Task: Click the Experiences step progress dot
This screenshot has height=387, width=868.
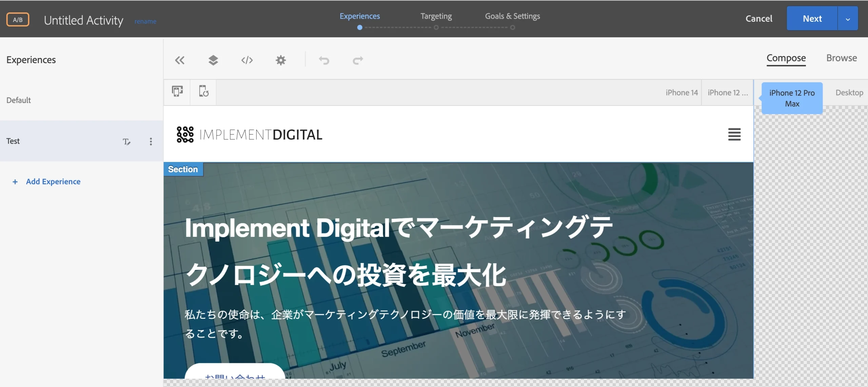Action: tap(360, 27)
